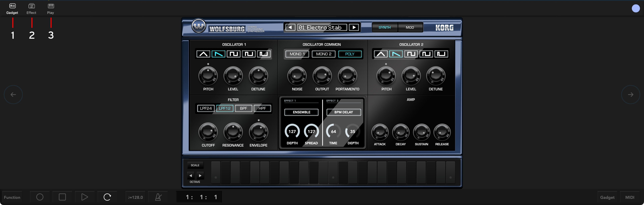Click the filter CUTOFF knob
Image resolution: width=644 pixels, height=205 pixels.
click(x=208, y=132)
